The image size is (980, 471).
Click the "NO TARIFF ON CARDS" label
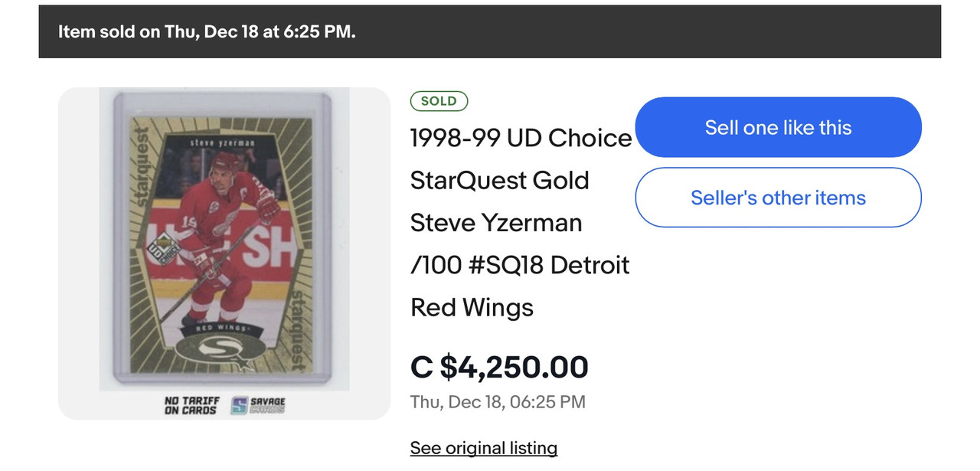[x=191, y=405]
